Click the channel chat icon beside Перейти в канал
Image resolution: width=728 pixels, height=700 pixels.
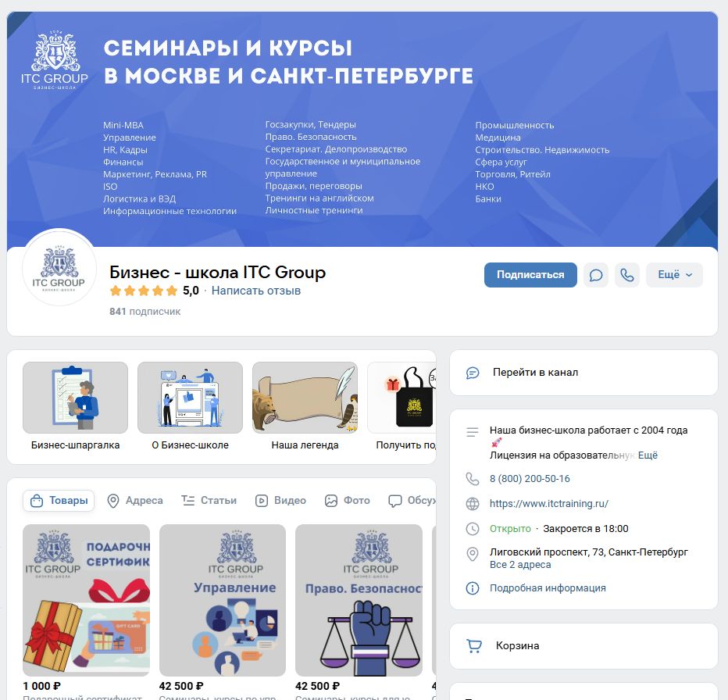(x=473, y=373)
